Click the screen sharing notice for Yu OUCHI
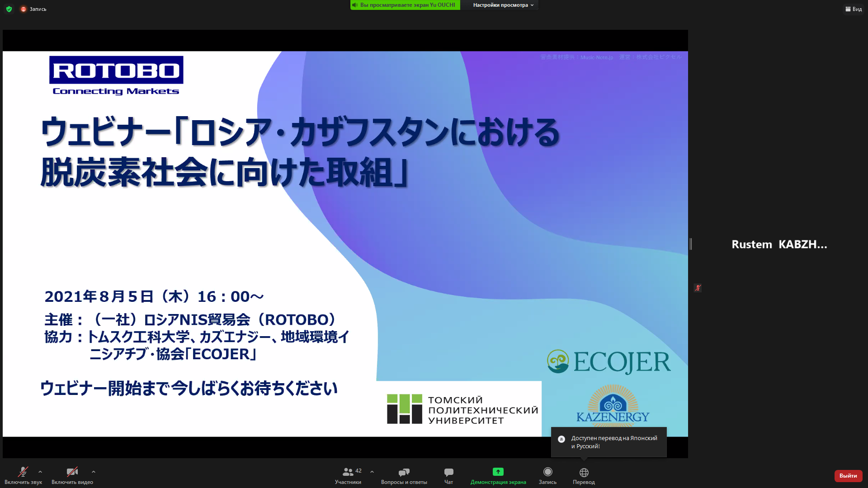 coord(405,5)
